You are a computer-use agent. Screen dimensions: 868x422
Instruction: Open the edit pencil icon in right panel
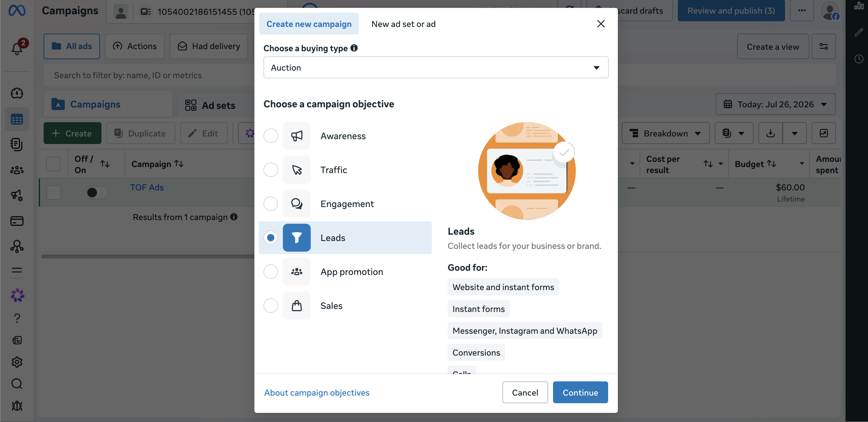[859, 32]
